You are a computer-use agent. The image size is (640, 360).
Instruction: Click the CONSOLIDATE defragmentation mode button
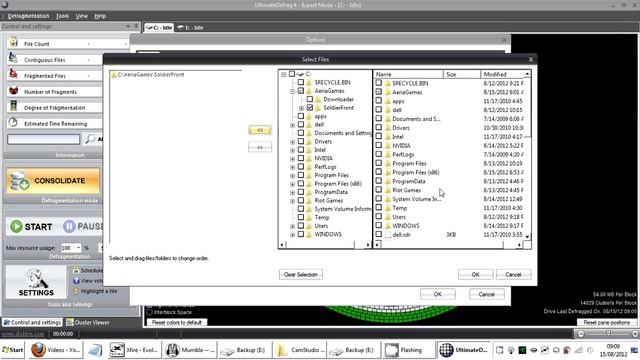pos(53,181)
